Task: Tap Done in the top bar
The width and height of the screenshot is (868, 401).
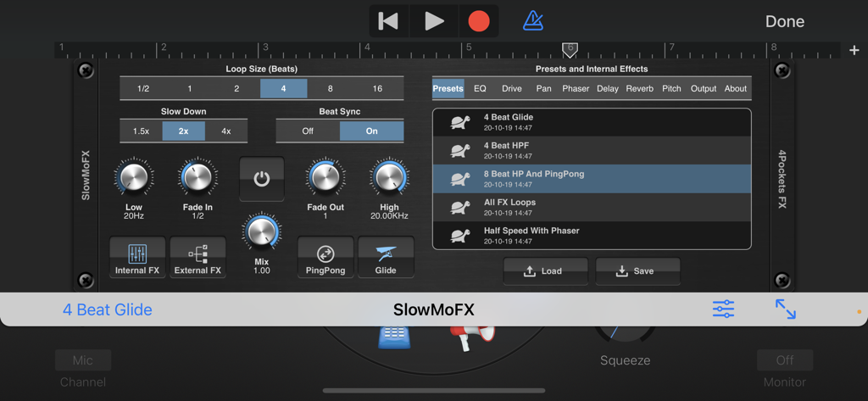Action: 784,21
